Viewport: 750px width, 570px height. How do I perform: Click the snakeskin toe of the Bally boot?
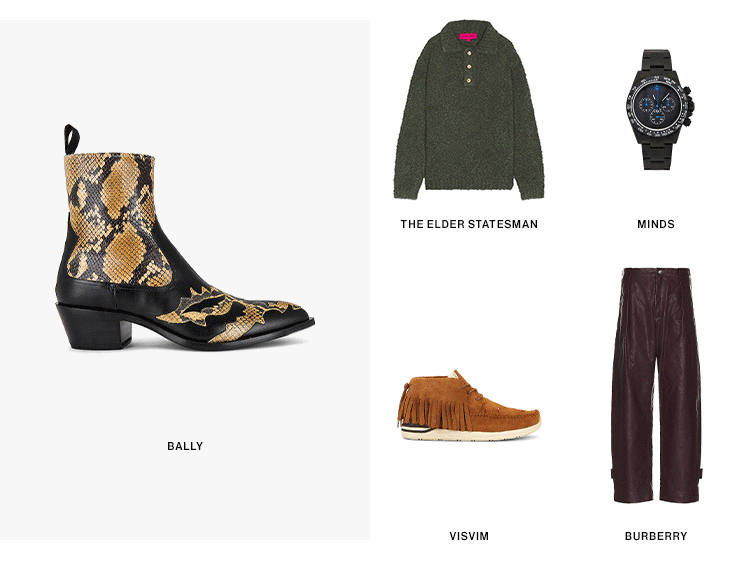268,318
